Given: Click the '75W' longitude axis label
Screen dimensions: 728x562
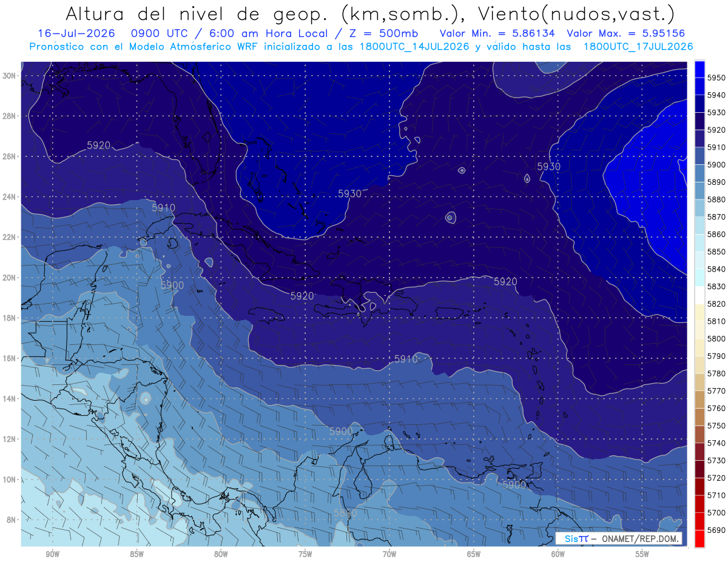Looking at the screenshot, I should (x=305, y=554).
